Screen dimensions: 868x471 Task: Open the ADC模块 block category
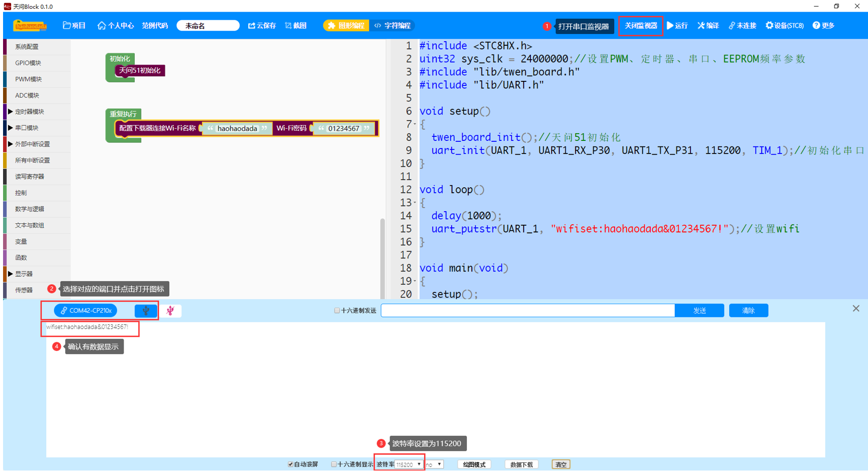[37, 96]
